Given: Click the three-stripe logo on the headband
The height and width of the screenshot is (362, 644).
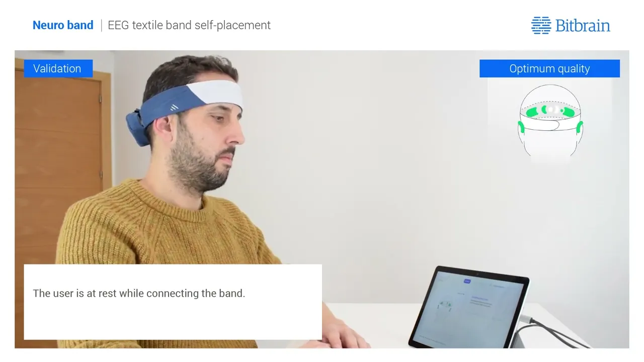Looking at the screenshot, I should 174,108.
